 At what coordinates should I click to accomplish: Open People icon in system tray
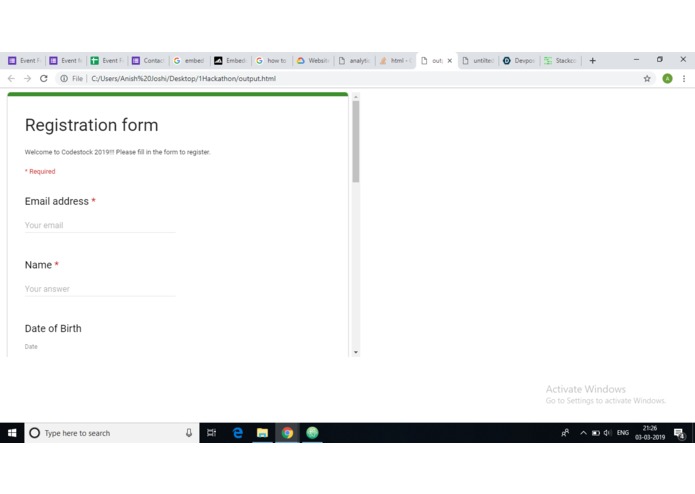[565, 433]
